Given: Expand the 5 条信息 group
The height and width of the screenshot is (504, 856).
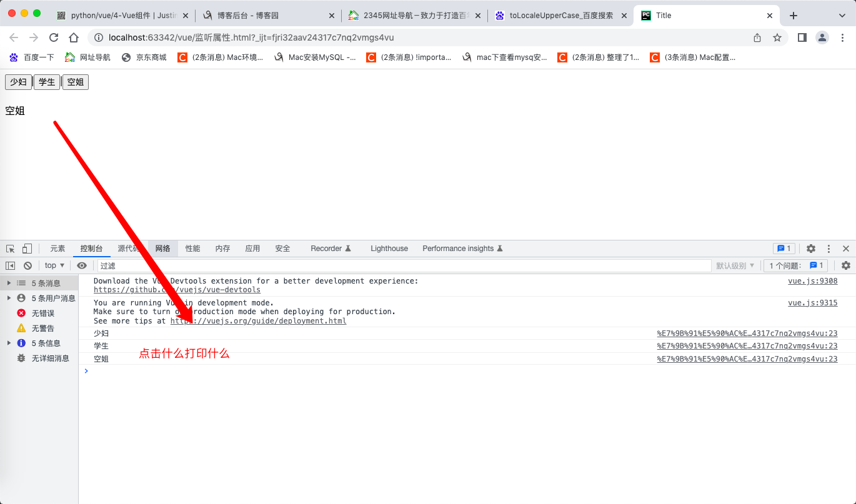Looking at the screenshot, I should click(9, 343).
